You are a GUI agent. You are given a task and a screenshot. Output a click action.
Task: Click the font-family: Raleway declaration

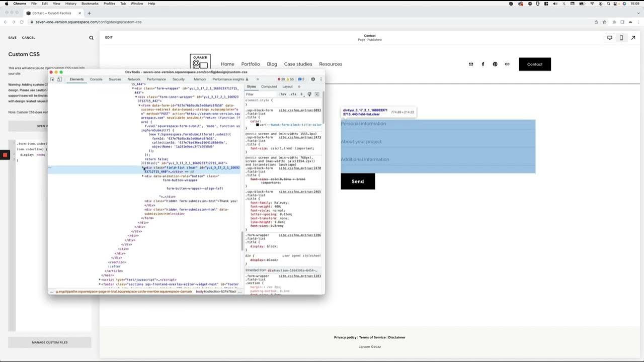270,202
